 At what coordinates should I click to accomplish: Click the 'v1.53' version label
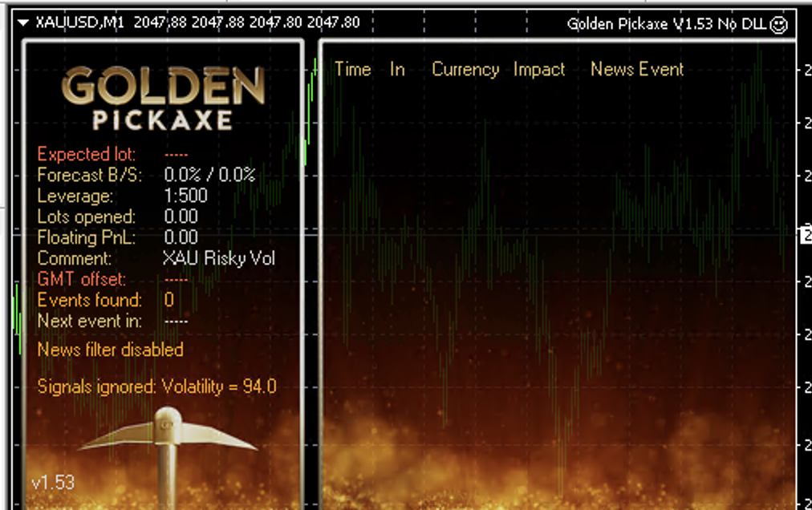pos(53,483)
